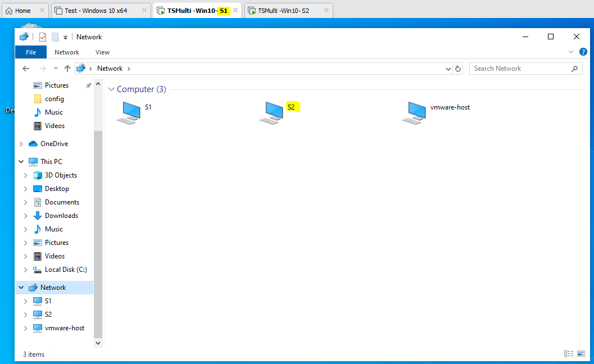Select pinned Videos in Quick access
Screen dimensions: 594x364
55,126
